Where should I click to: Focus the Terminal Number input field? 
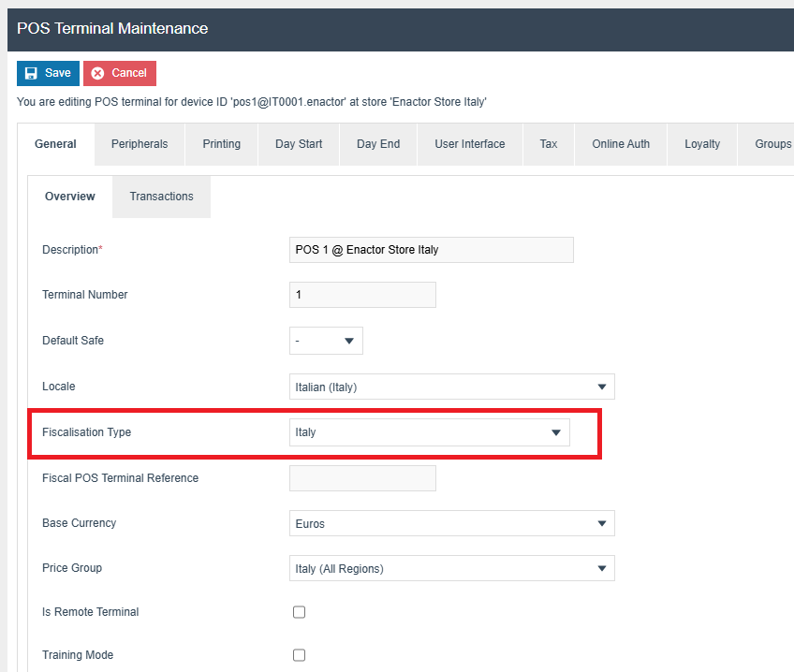pyautogui.click(x=362, y=295)
